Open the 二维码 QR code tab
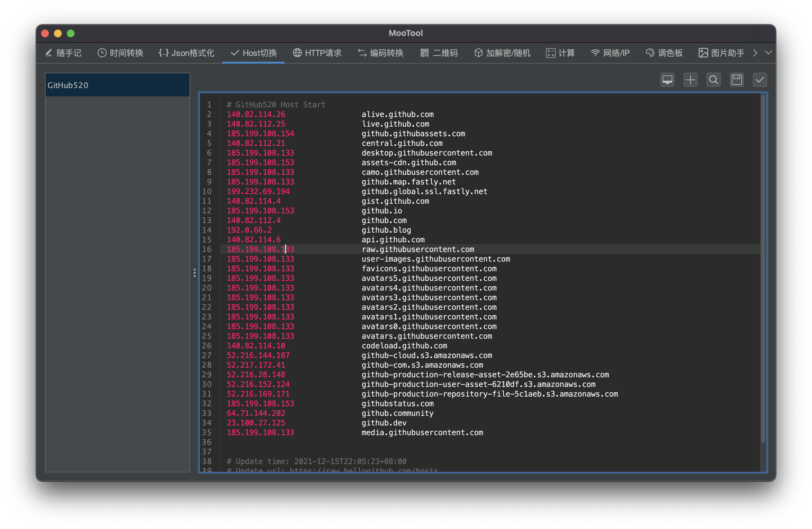The width and height of the screenshot is (812, 529). coord(439,53)
